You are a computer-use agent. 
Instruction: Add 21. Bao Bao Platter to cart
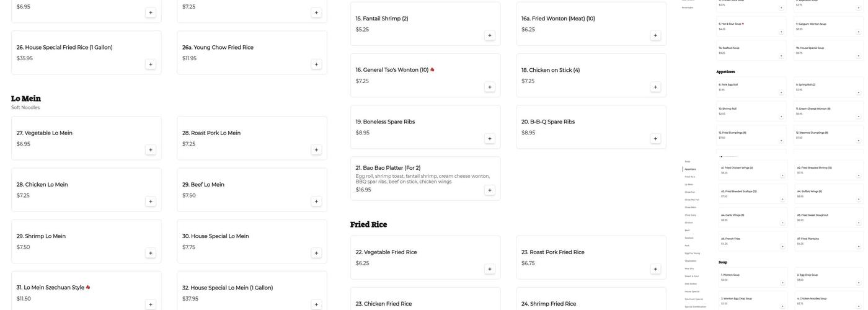(490, 190)
